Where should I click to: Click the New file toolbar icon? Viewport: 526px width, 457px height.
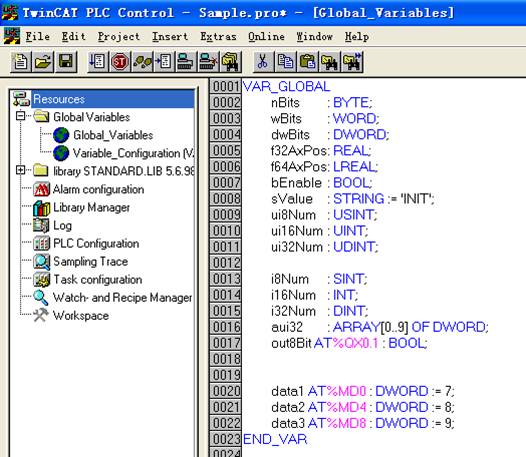tap(21, 62)
